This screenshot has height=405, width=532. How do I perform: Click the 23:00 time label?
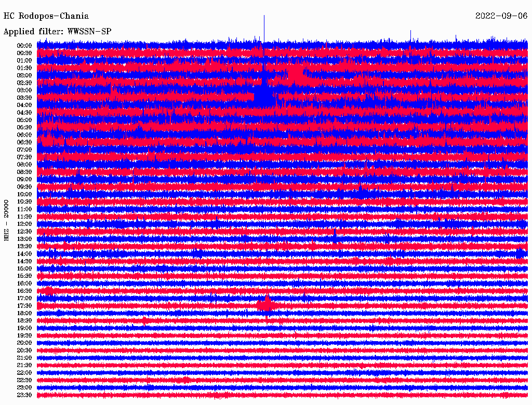24,388
